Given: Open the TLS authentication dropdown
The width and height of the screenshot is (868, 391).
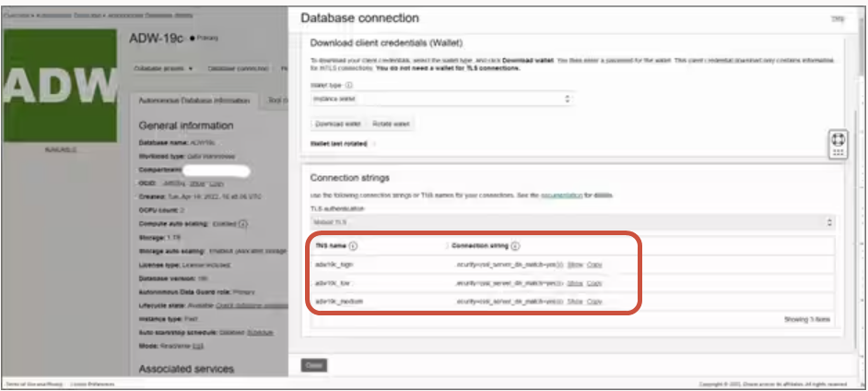Looking at the screenshot, I should (572, 222).
